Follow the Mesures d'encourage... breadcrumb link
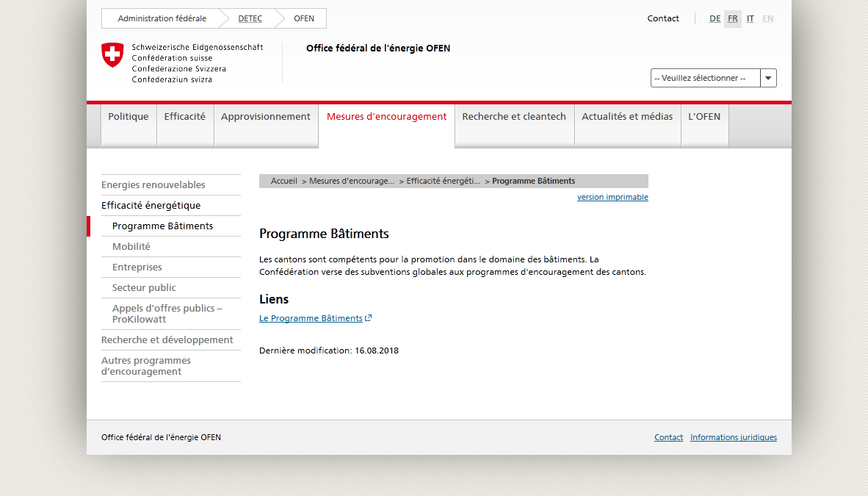The image size is (868, 496). tap(352, 181)
